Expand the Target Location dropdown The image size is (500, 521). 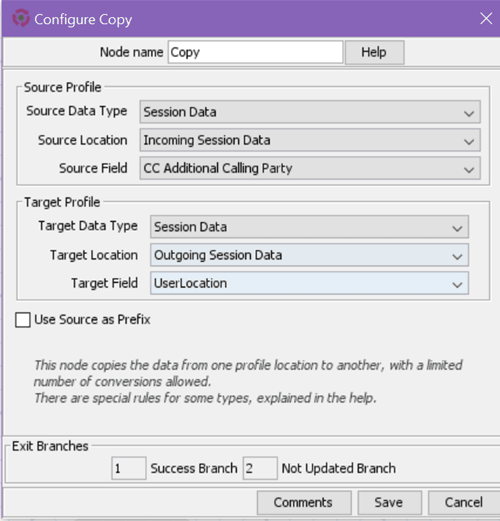(x=309, y=255)
